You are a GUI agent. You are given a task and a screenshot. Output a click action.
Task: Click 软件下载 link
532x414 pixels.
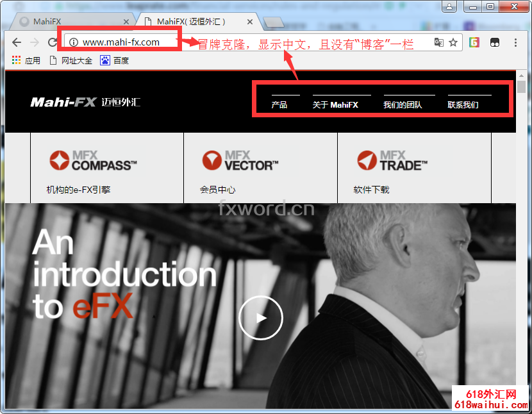(371, 189)
